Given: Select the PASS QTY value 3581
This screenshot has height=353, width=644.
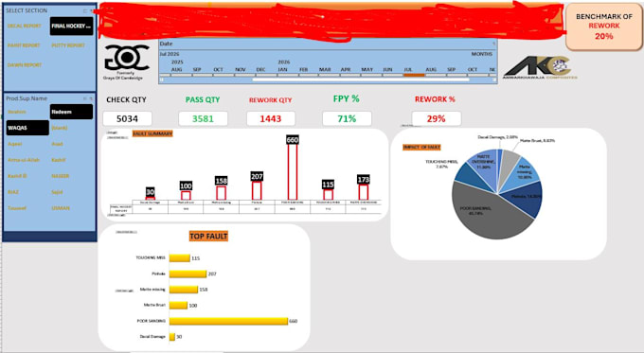Looking at the screenshot, I should point(203,118).
